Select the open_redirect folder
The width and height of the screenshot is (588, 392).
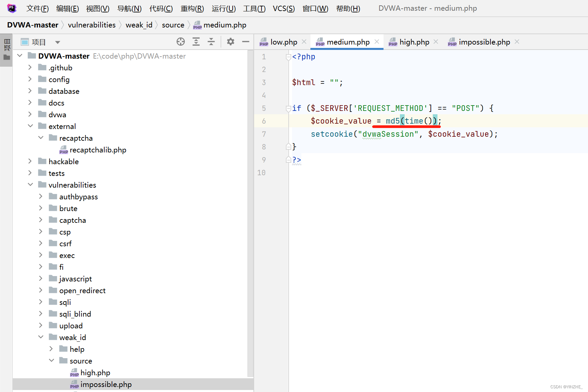tap(77, 290)
